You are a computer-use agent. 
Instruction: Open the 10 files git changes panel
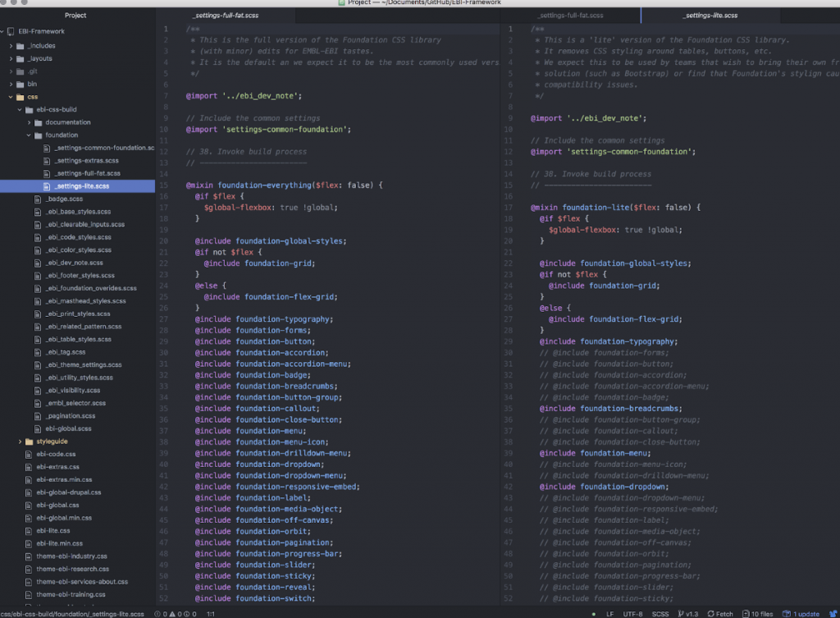757,614
